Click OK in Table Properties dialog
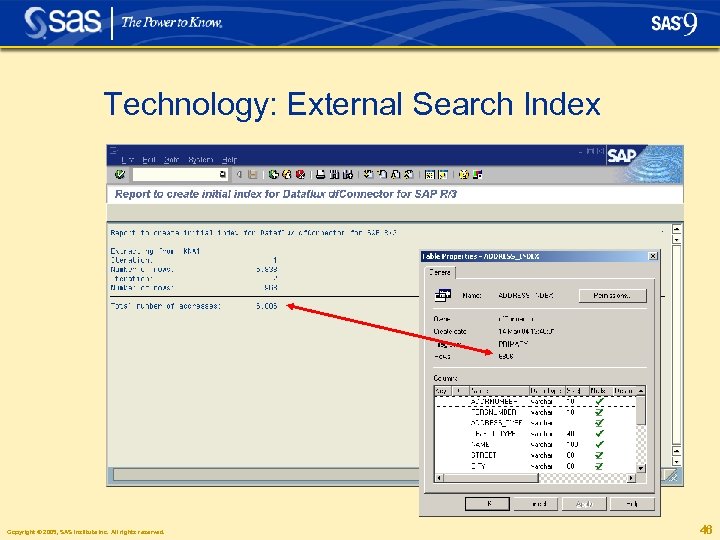 [x=487, y=504]
